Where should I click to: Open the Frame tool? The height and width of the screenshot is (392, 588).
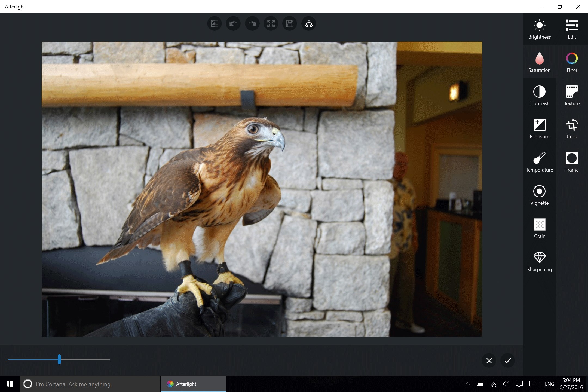pos(572,161)
